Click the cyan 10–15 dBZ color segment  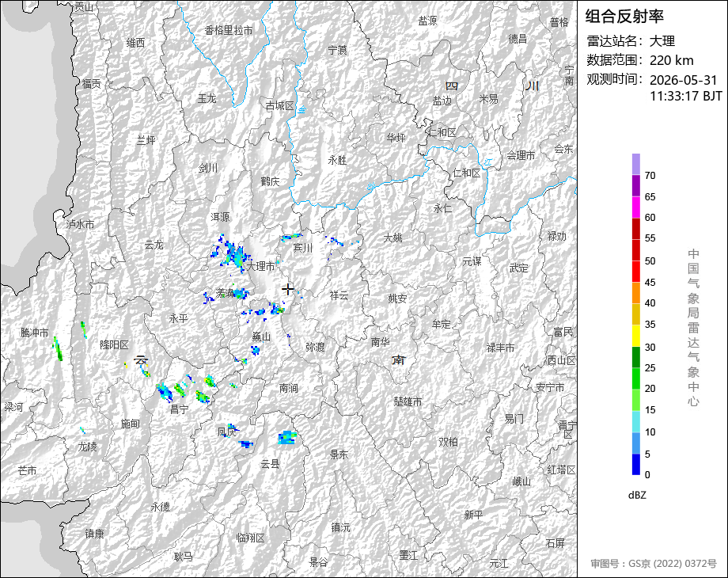(x=635, y=421)
